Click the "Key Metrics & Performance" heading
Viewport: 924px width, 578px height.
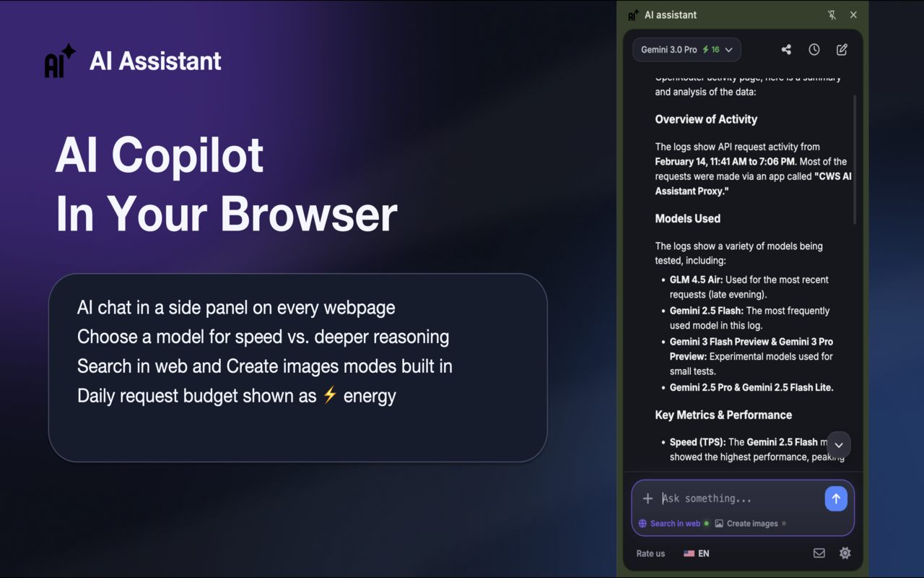(x=723, y=415)
